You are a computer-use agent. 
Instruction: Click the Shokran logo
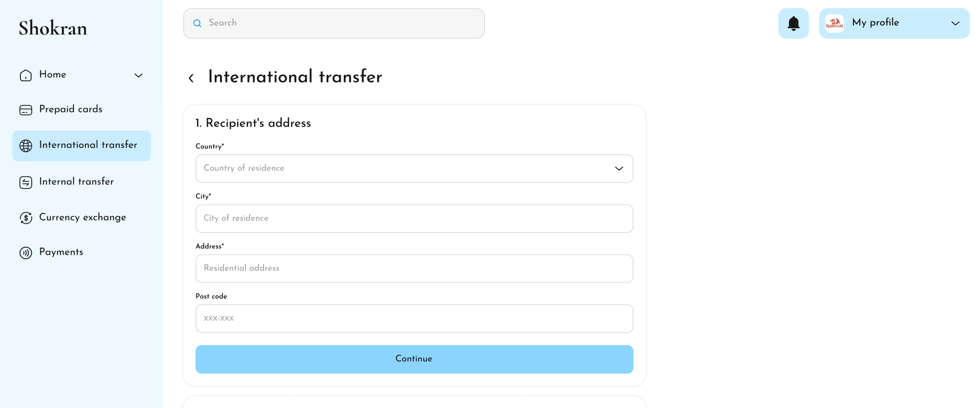[x=53, y=28]
